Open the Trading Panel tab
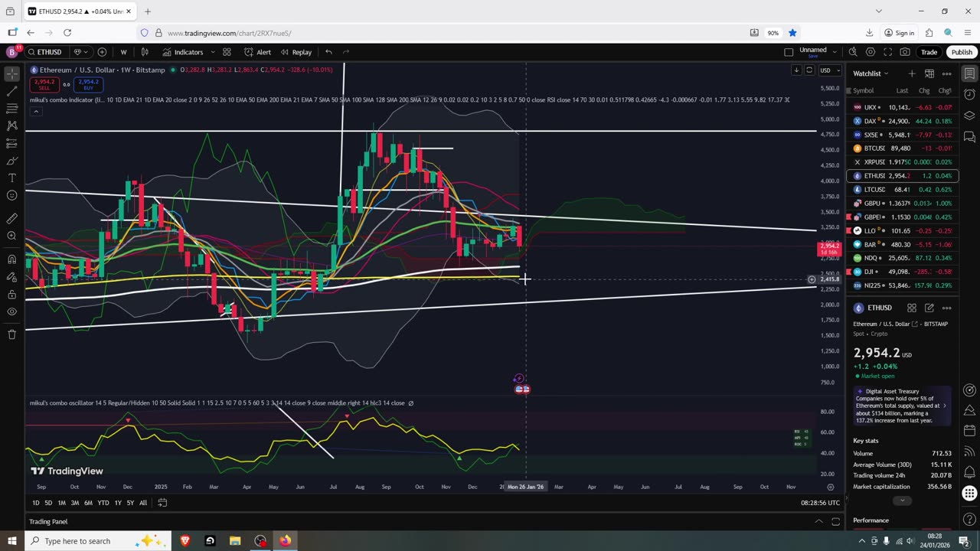The width and height of the screenshot is (980, 551). 48,522
